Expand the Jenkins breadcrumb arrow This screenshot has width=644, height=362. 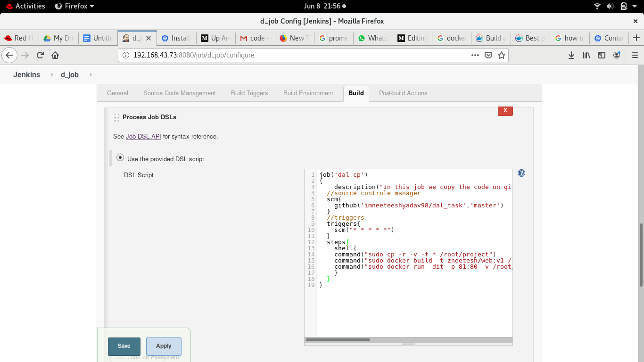click(x=53, y=75)
